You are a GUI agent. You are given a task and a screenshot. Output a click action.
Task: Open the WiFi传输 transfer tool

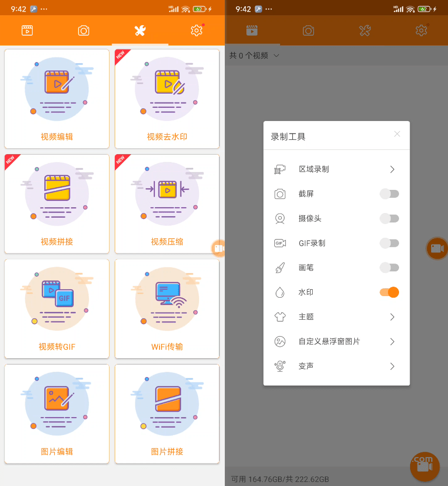167,309
